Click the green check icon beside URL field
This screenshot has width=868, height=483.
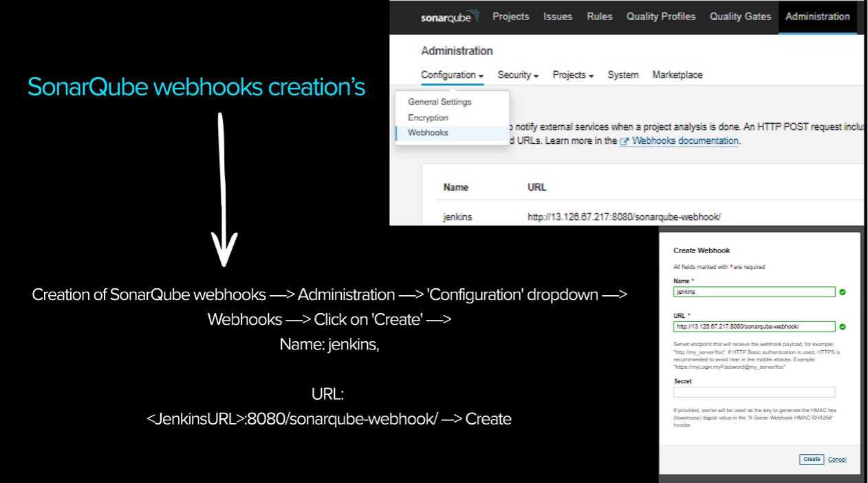tap(843, 327)
